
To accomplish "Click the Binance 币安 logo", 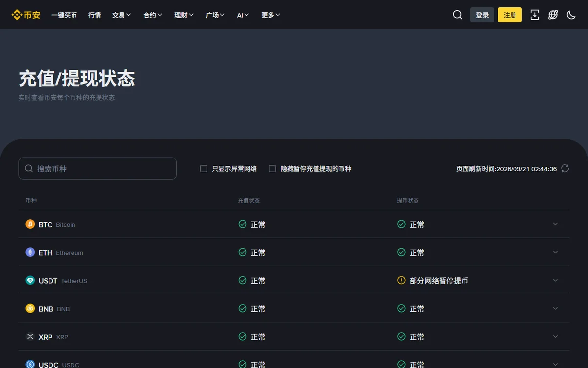I will click(26, 15).
